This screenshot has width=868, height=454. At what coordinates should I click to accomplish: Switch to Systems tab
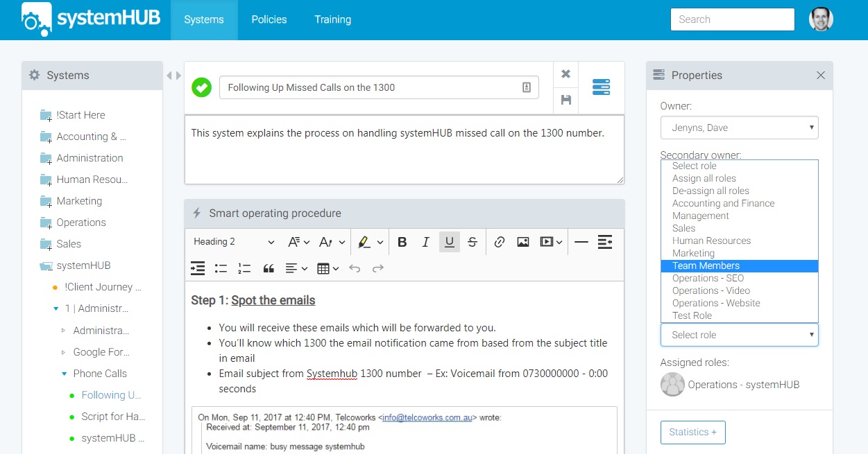(x=204, y=19)
